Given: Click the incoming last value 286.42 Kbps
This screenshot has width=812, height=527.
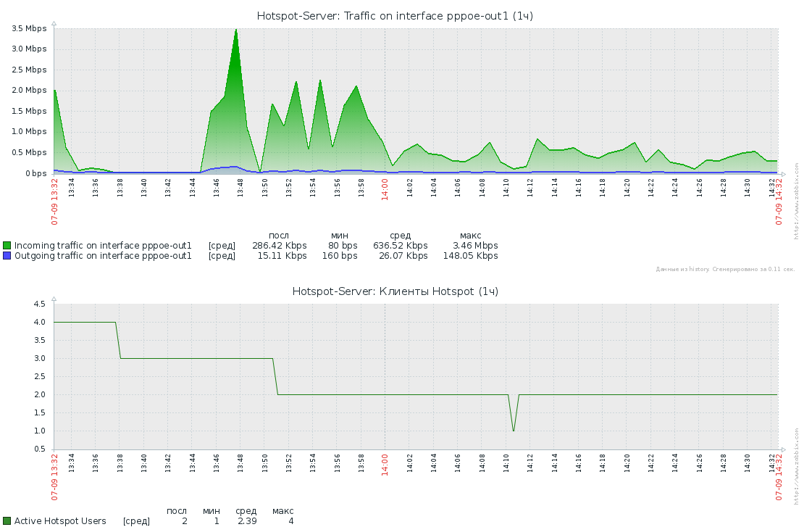Looking at the screenshot, I should point(280,246).
